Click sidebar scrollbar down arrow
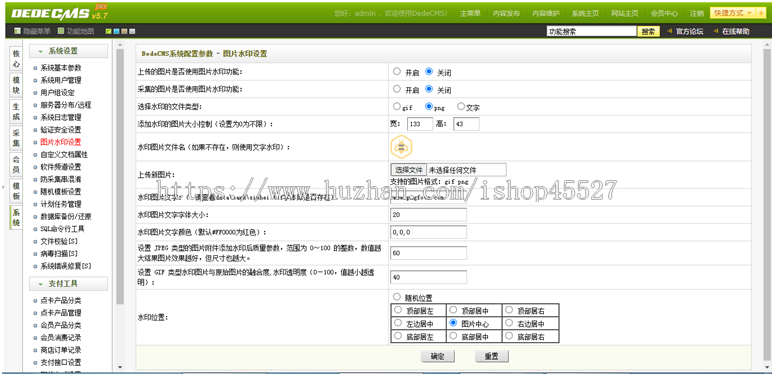Viewport: 774px width, 376px height. click(120, 367)
